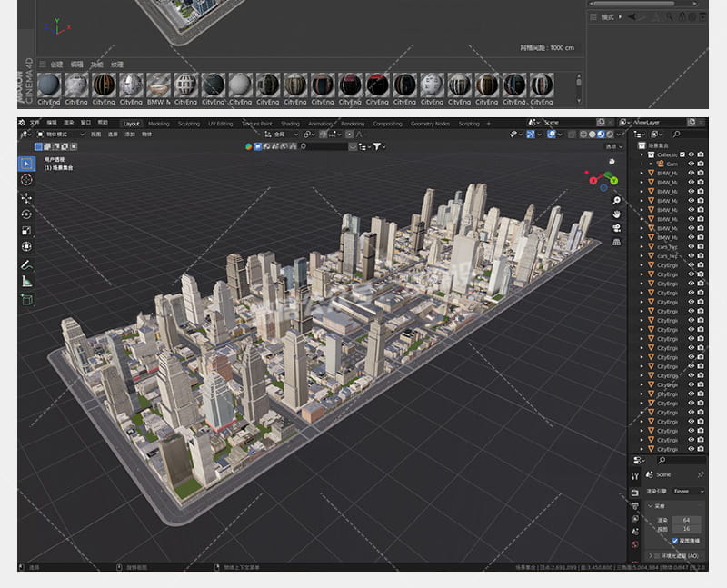
Task: Click the viewport zoom magnifier icon
Action: (617, 200)
